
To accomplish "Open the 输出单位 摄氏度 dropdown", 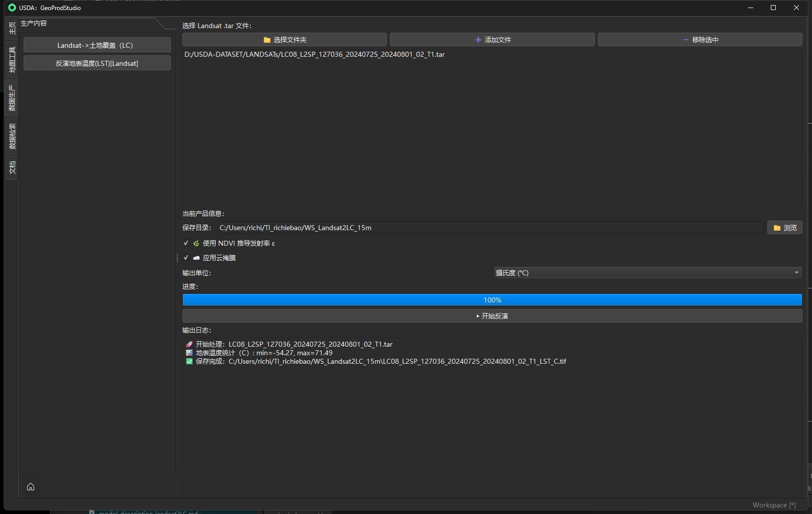I will pyautogui.click(x=648, y=273).
